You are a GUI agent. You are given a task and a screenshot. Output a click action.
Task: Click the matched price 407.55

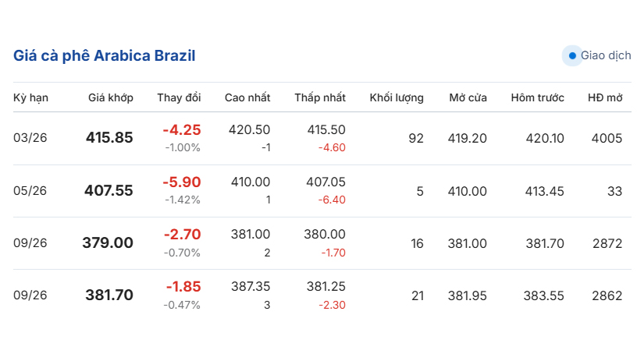[x=109, y=190]
